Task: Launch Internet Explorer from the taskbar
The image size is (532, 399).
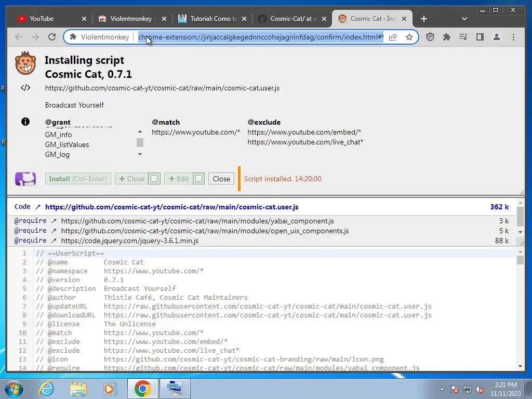Action: click(x=46, y=389)
